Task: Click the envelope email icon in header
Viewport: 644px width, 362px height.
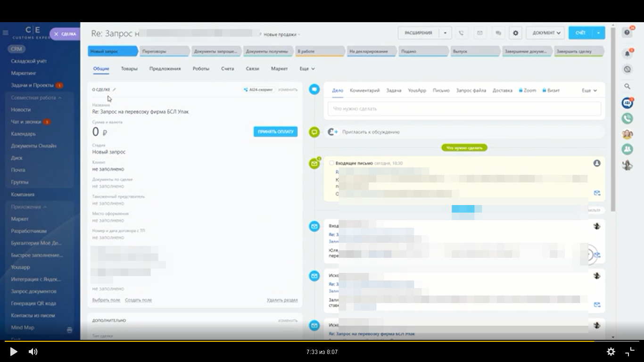Action: click(x=479, y=33)
